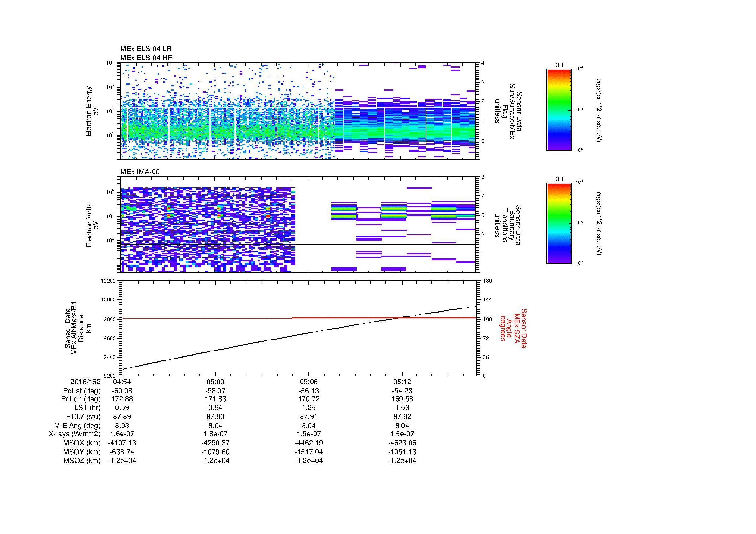Click the 'MEx ELS-04 LR' plot title
This screenshot has width=756, height=534.
tap(146, 49)
